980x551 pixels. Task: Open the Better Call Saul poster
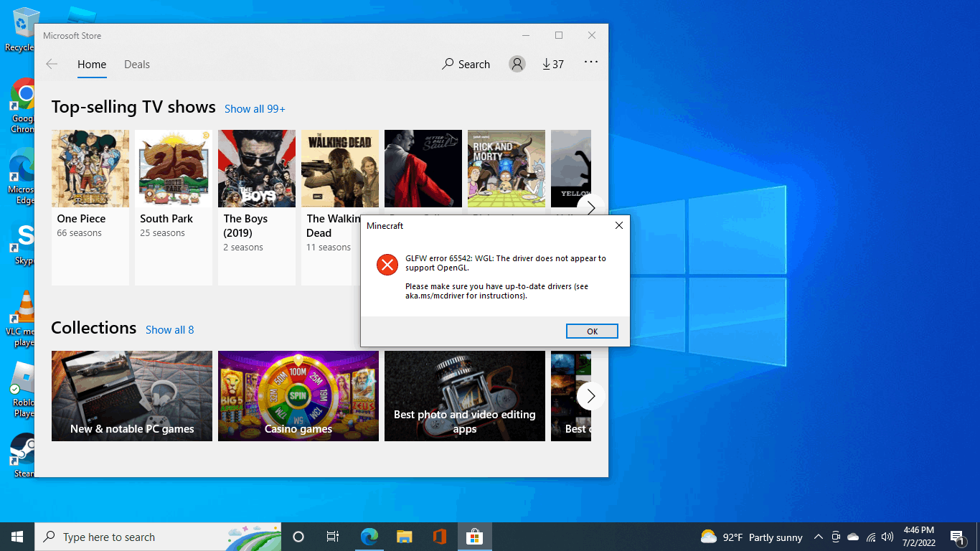(423, 169)
